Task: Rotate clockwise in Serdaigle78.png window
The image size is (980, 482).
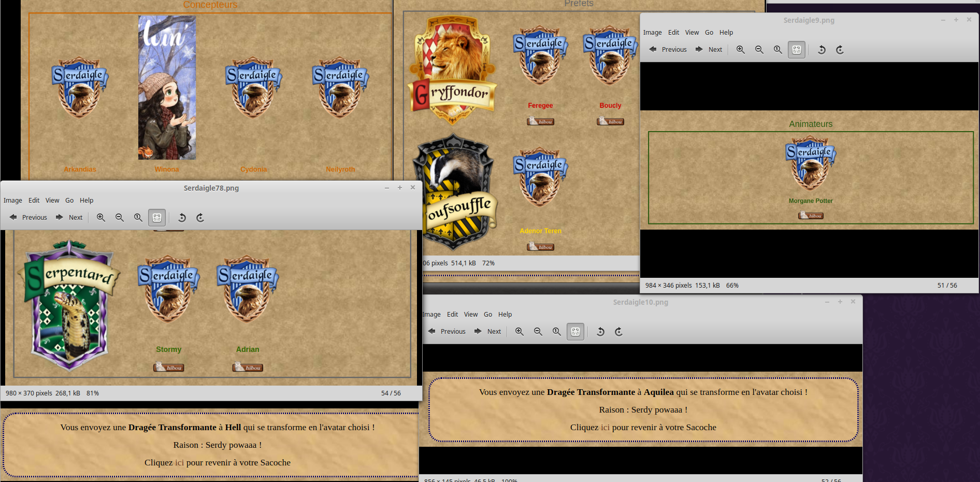Action: pos(200,218)
